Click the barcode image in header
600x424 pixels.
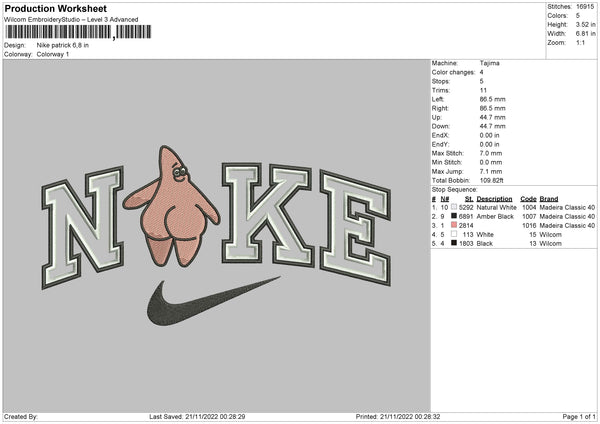[78, 32]
